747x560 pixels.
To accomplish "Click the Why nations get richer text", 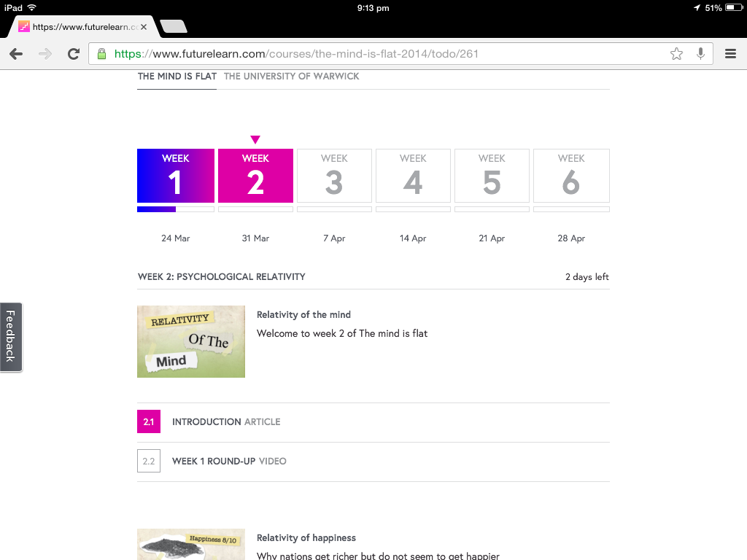I will (x=378, y=556).
